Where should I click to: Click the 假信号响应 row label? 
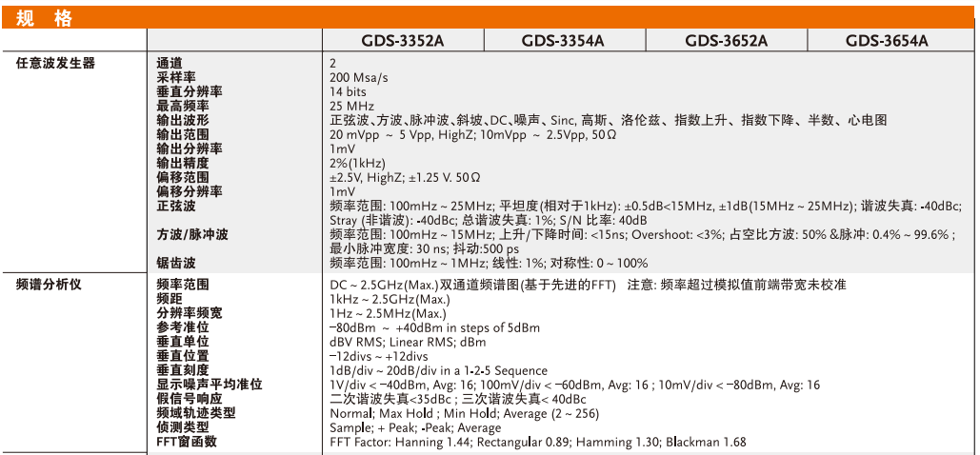pos(189,400)
